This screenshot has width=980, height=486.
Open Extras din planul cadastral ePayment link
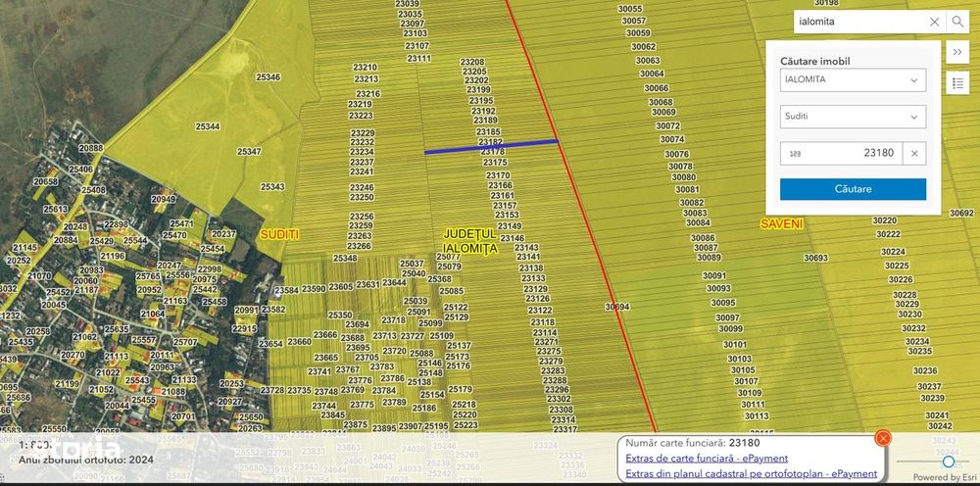pyautogui.click(x=751, y=473)
